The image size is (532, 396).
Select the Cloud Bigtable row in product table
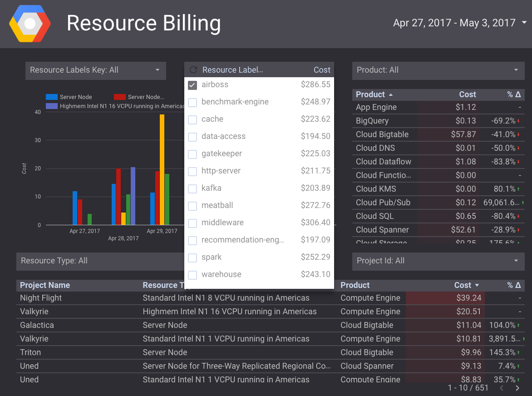[x=438, y=135]
